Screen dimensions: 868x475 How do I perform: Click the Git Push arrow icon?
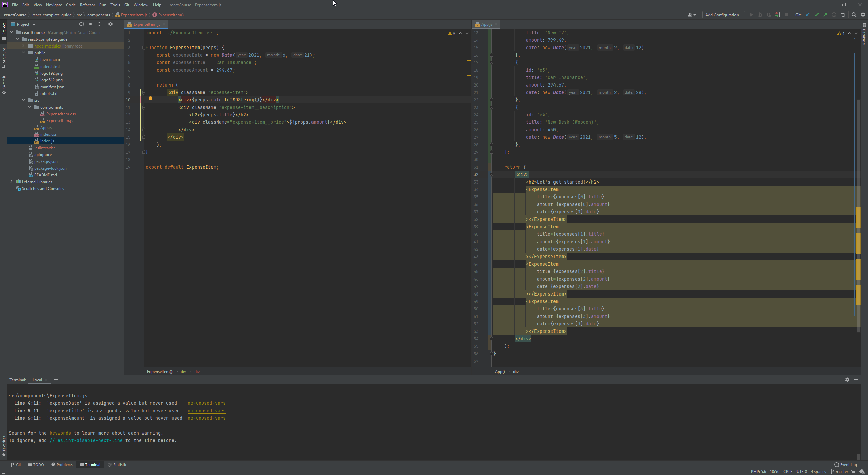825,15
